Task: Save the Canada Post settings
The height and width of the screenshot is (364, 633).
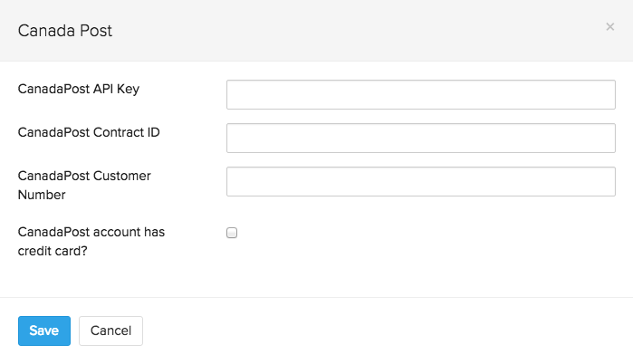Action: (43, 330)
